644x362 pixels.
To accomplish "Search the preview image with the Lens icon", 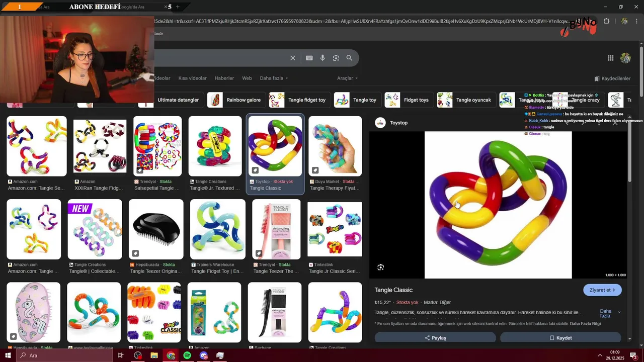I will pos(381,267).
